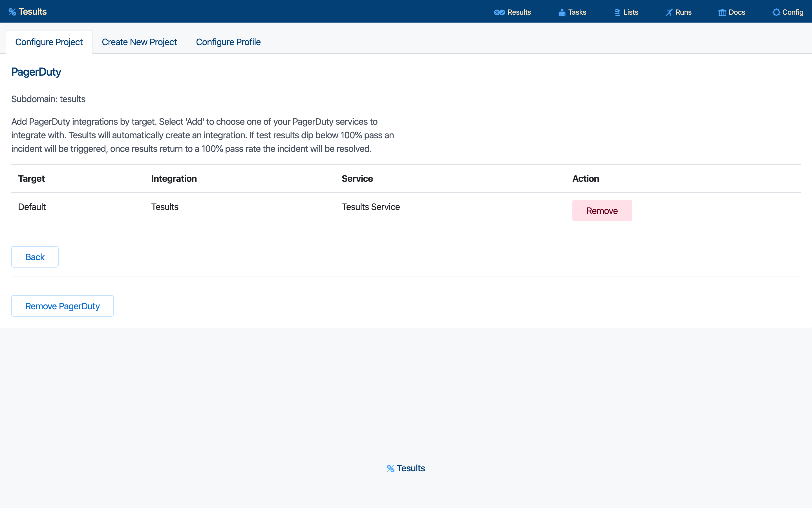Click the Back button
This screenshot has height=508, width=812.
[35, 257]
